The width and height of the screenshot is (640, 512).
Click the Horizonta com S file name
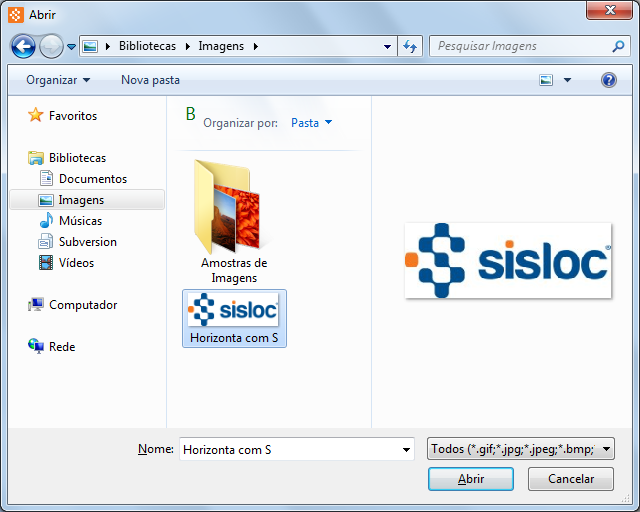tap(234, 338)
